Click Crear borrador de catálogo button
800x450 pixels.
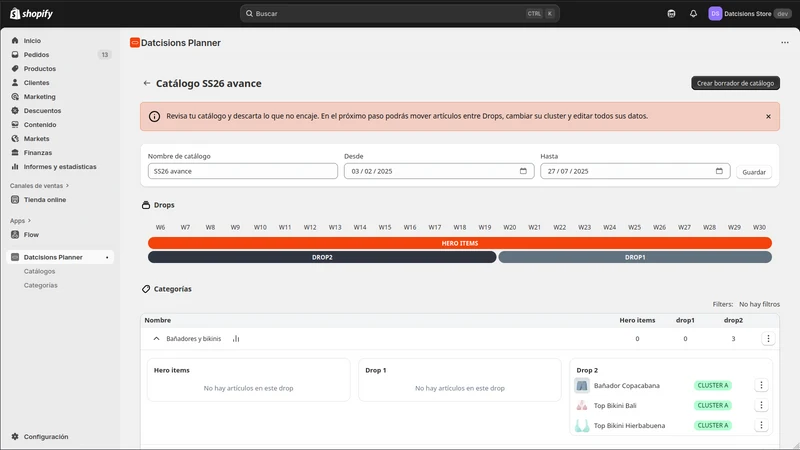click(x=735, y=83)
